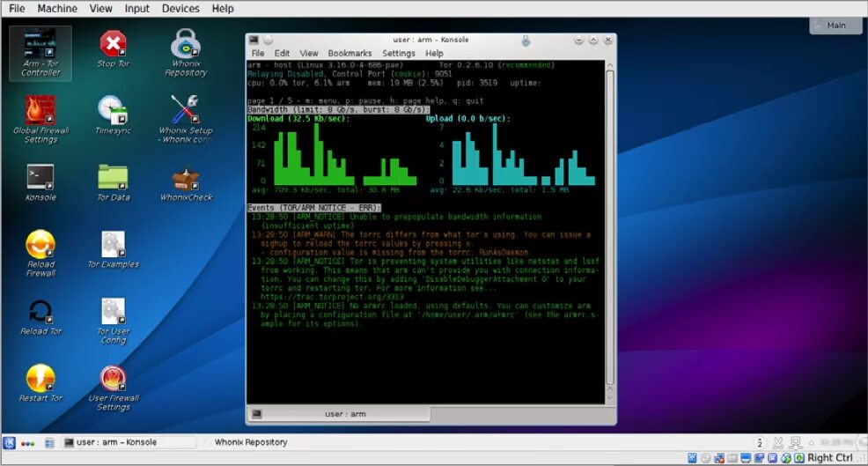
Task: Click the trac.torproject.org URL in terminal
Action: pos(332,297)
